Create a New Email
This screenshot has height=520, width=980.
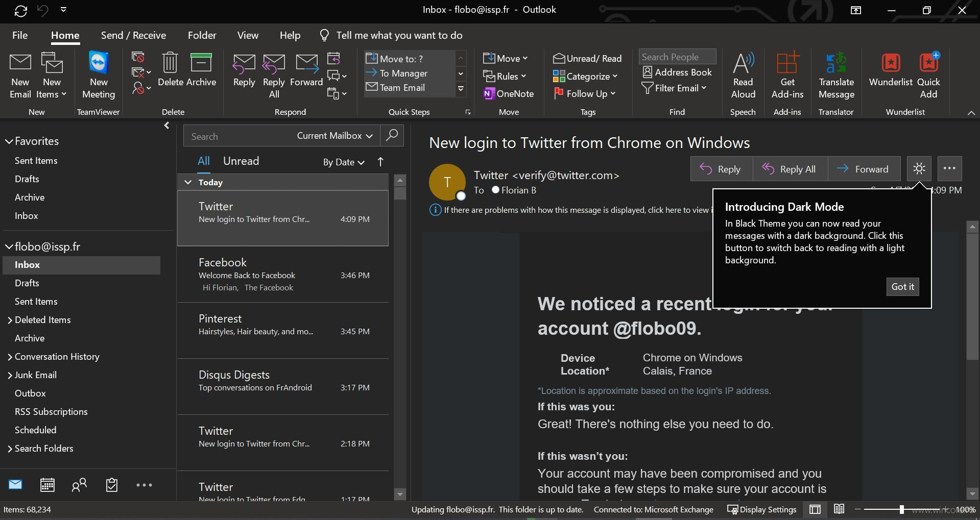(20, 74)
